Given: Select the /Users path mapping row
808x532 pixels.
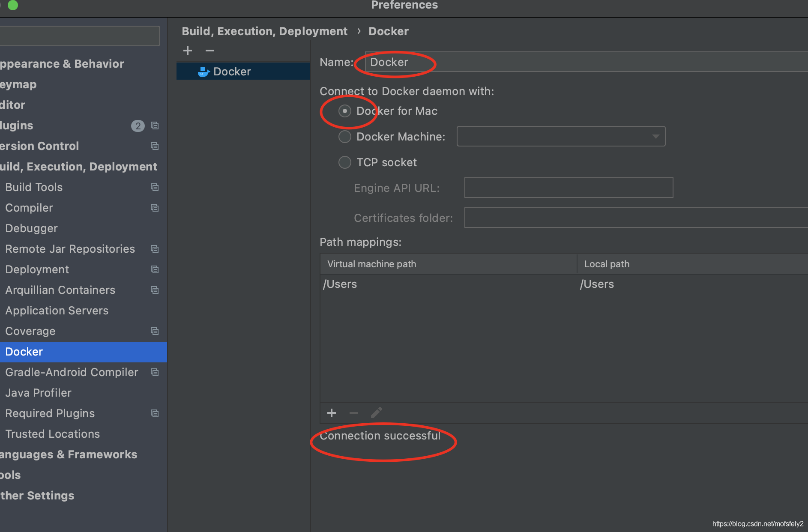Looking at the screenshot, I should tap(564, 284).
